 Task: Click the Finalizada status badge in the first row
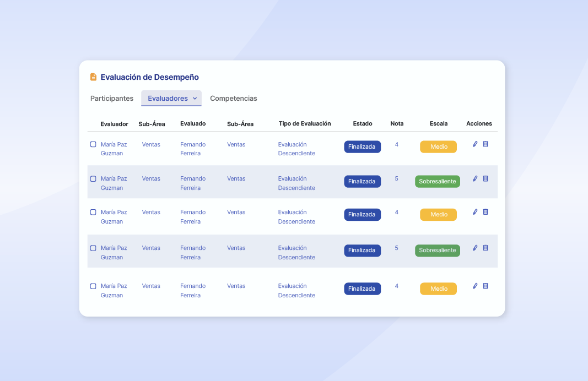[x=362, y=146]
